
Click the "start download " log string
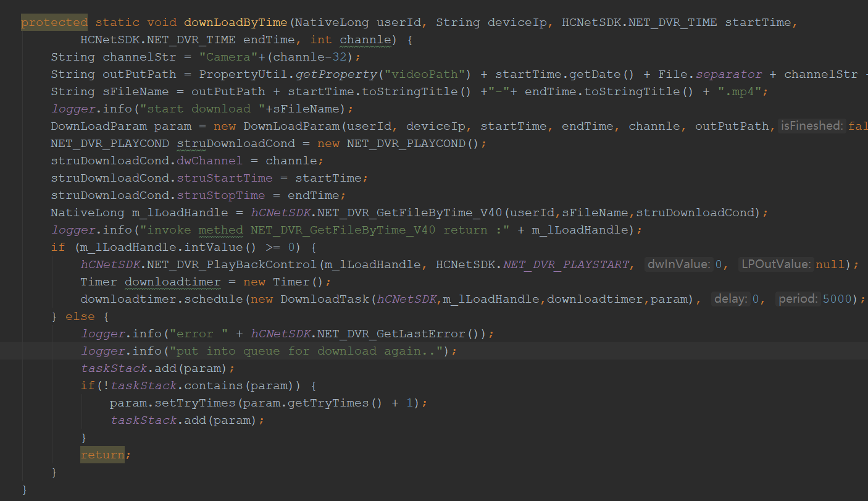click(x=206, y=109)
